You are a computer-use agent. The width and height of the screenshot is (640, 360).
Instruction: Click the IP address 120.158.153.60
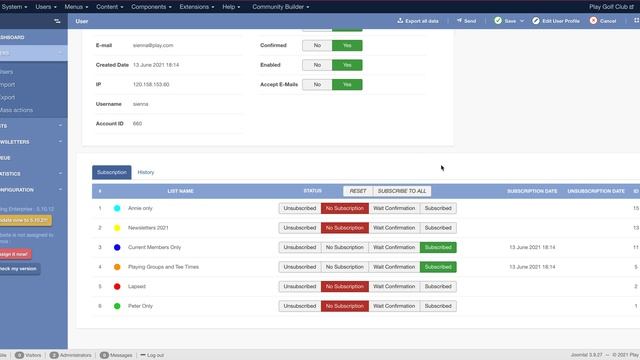tap(151, 84)
